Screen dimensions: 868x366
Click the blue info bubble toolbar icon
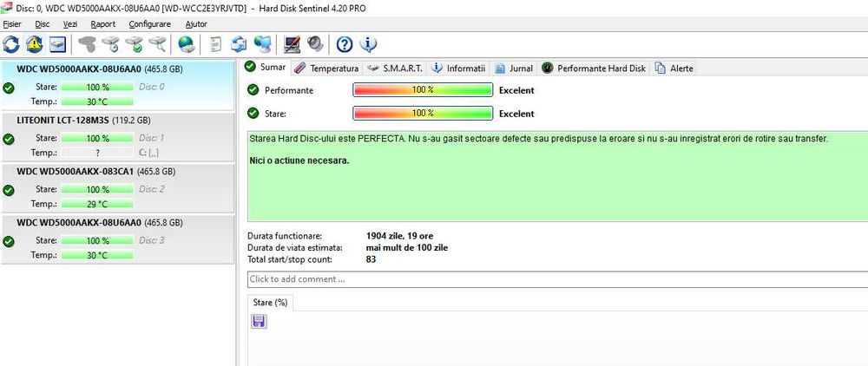tap(368, 44)
